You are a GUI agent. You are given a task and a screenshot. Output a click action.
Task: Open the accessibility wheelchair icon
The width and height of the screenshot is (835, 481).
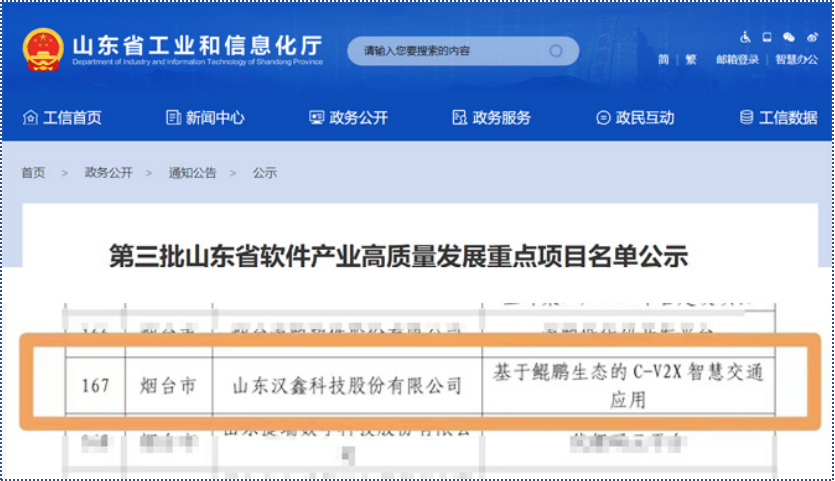coord(745,37)
